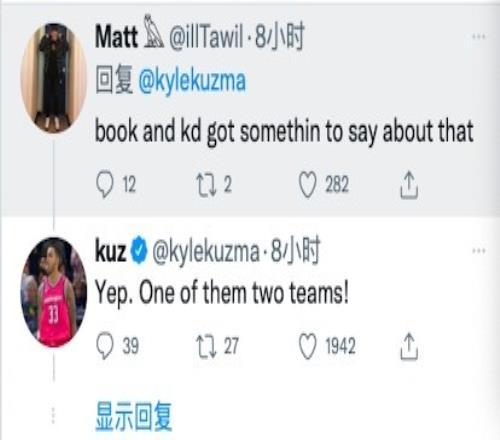Share Matt's tweet using upload icon
Screen dimensions: 500x440
click(409, 185)
